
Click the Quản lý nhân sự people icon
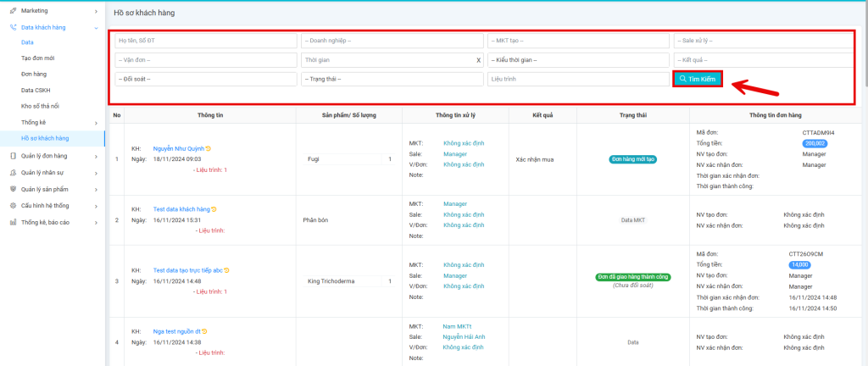[x=12, y=172]
